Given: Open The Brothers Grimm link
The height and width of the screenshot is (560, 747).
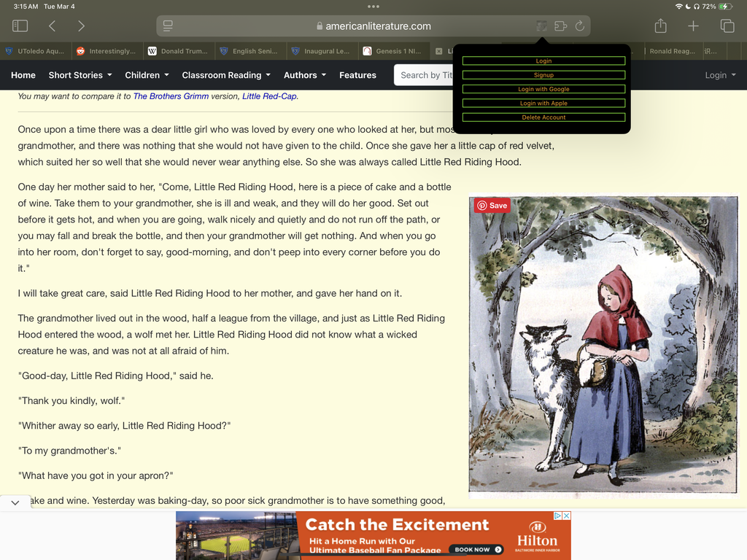Looking at the screenshot, I should [x=171, y=96].
